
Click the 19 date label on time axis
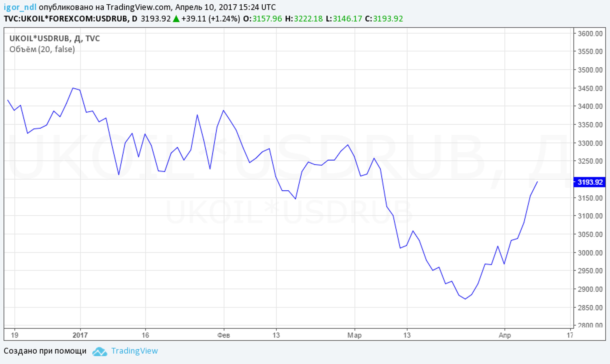coord(14,335)
